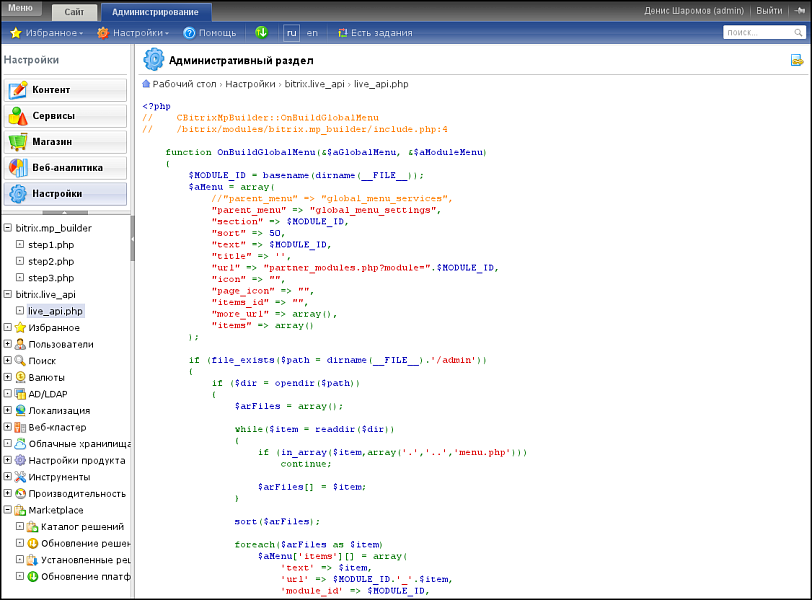812x600 pixels.
Task: Click the Administrative section header icon
Action: click(153, 60)
